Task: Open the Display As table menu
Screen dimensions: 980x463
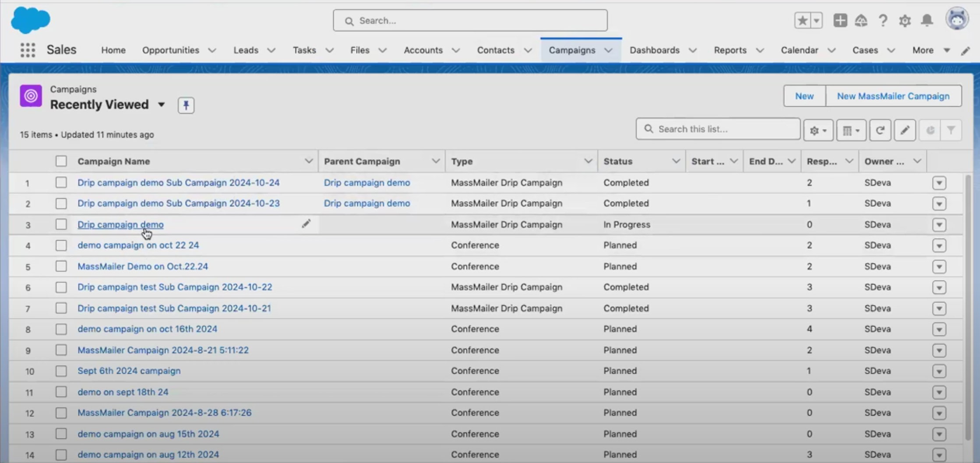Action: point(851,130)
